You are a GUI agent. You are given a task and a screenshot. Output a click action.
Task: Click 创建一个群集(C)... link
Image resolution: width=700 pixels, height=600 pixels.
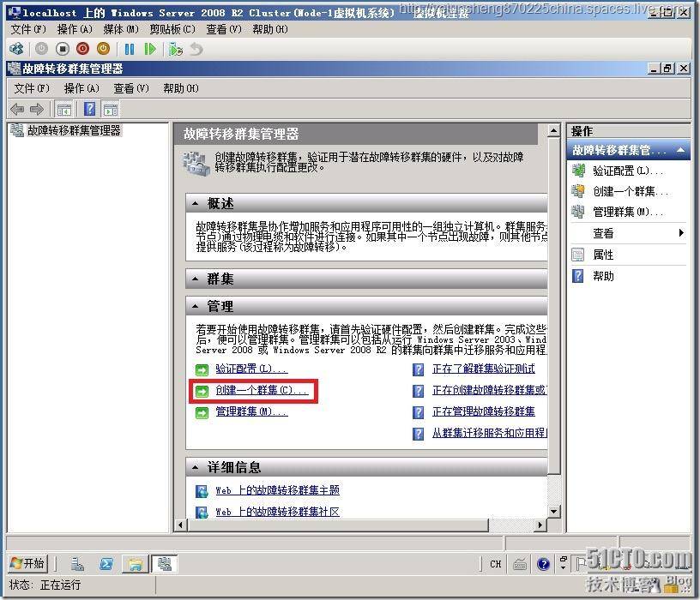click(x=262, y=390)
